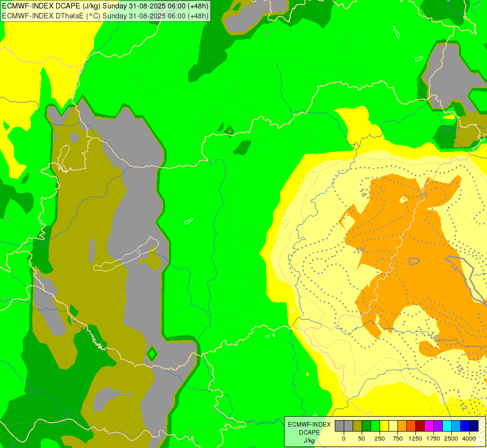Screen dimensions: 487x448
Task: Click the legend value label 750
Action: (x=397, y=439)
